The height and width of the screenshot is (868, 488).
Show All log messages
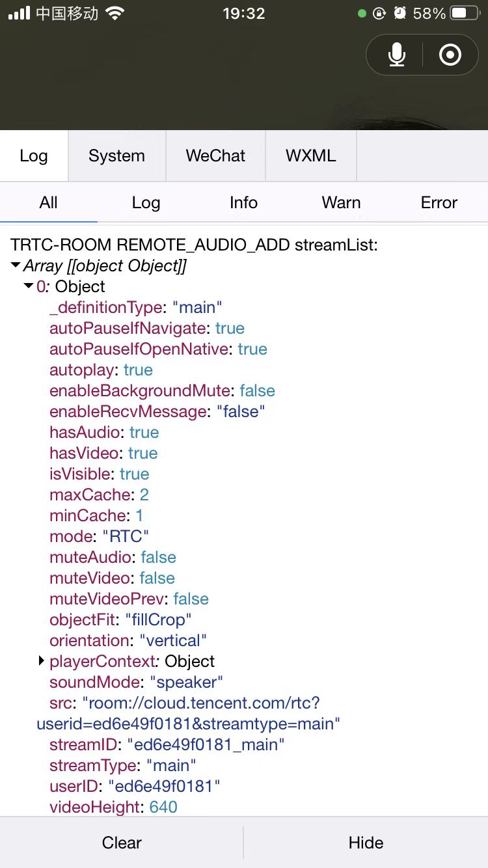click(x=49, y=202)
